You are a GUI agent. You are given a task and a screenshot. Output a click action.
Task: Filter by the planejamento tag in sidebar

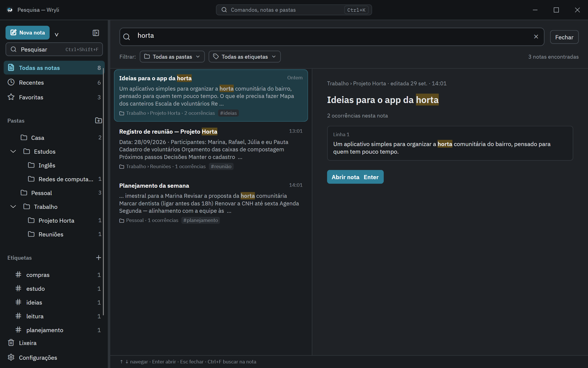(54, 330)
